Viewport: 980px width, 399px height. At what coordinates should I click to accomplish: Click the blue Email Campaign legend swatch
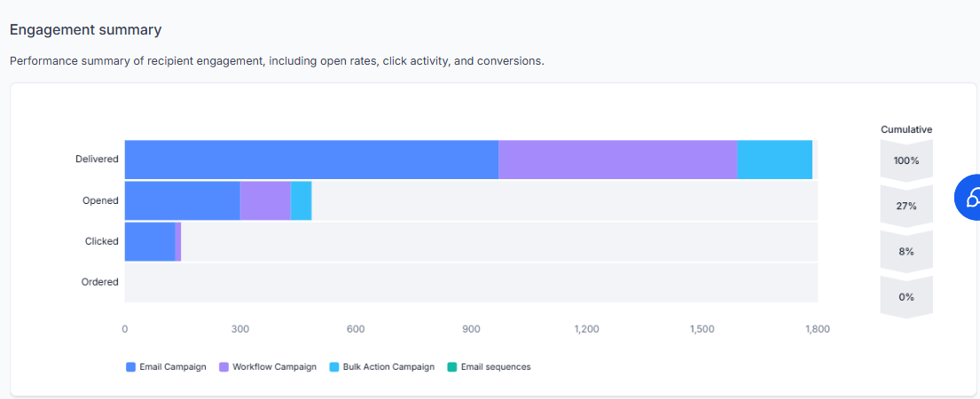130,367
